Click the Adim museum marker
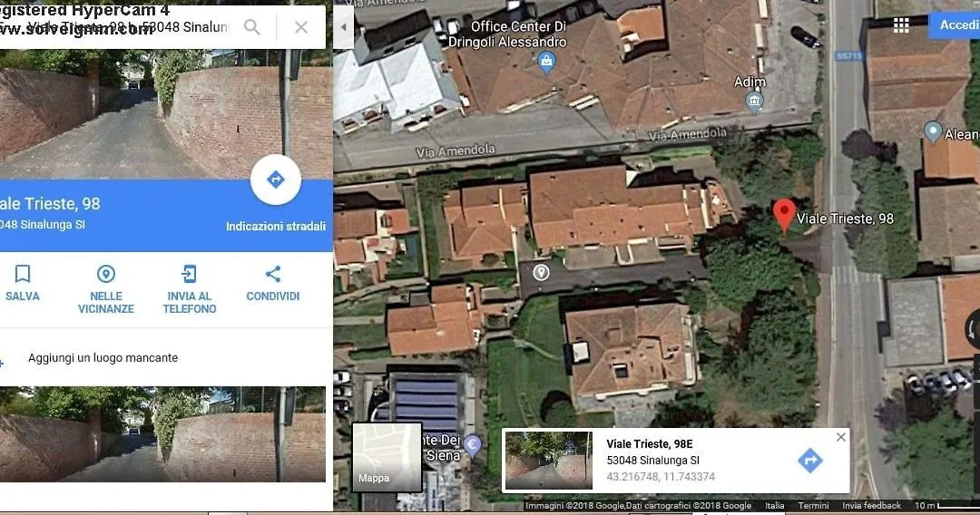980x515 pixels. click(754, 102)
